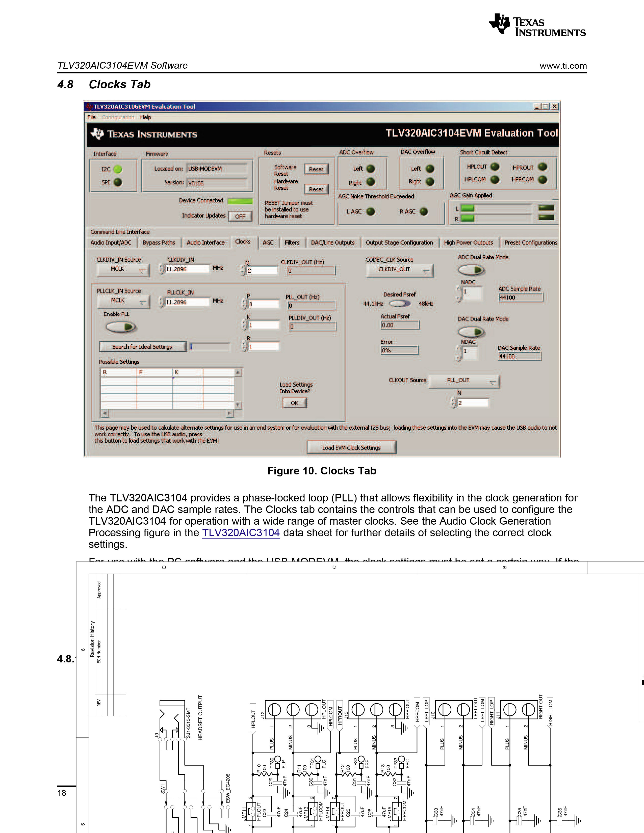Open the File menu

click(91, 118)
